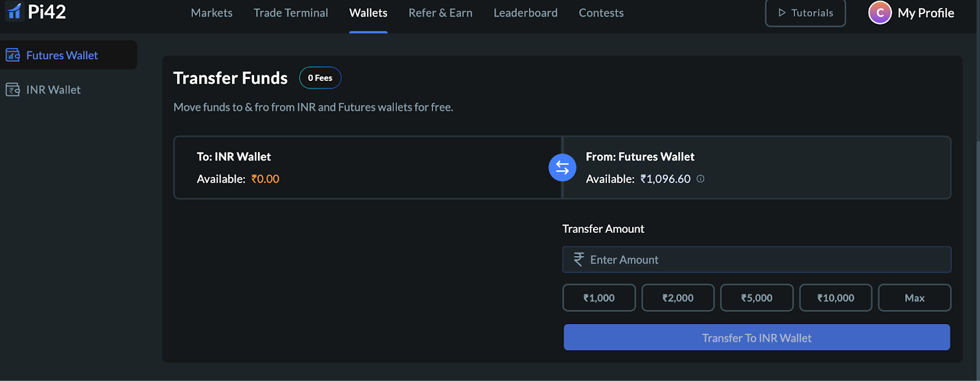This screenshot has width=980, height=381.
Task: Select the ₹1,000 quick amount
Action: coord(598,298)
